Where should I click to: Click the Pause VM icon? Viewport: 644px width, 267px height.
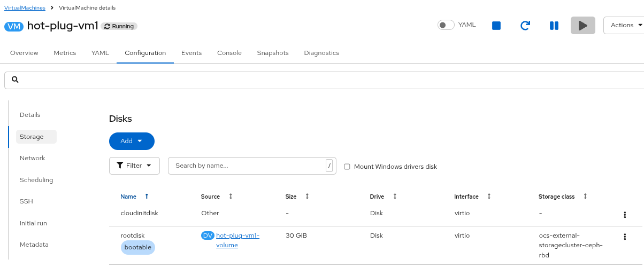click(554, 26)
